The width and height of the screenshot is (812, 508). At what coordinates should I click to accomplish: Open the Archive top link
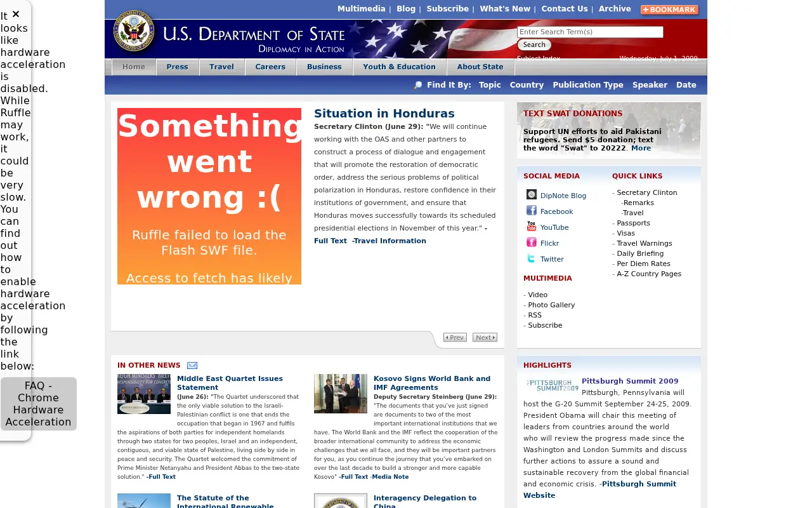(x=615, y=9)
